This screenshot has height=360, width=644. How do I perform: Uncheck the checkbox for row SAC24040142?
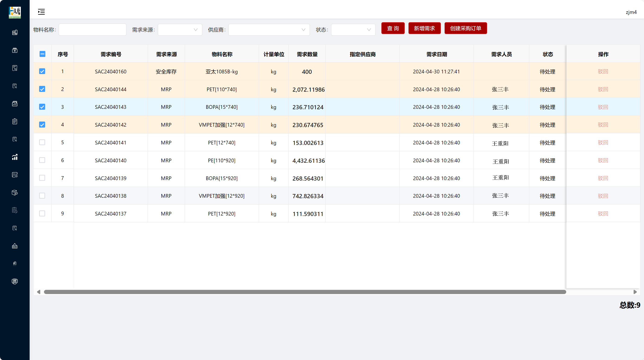point(42,125)
